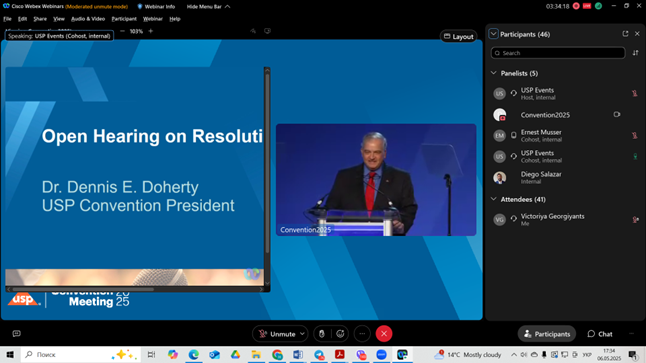Toggle the Participants panel button
Image resolution: width=646 pixels, height=363 pixels.
tap(547, 334)
